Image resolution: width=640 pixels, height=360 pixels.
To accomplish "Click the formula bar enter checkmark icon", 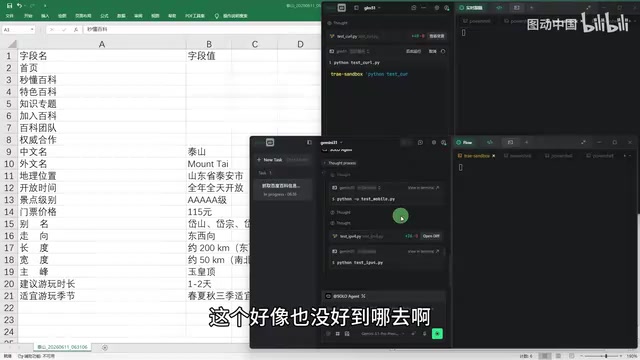I will click(x=64, y=30).
